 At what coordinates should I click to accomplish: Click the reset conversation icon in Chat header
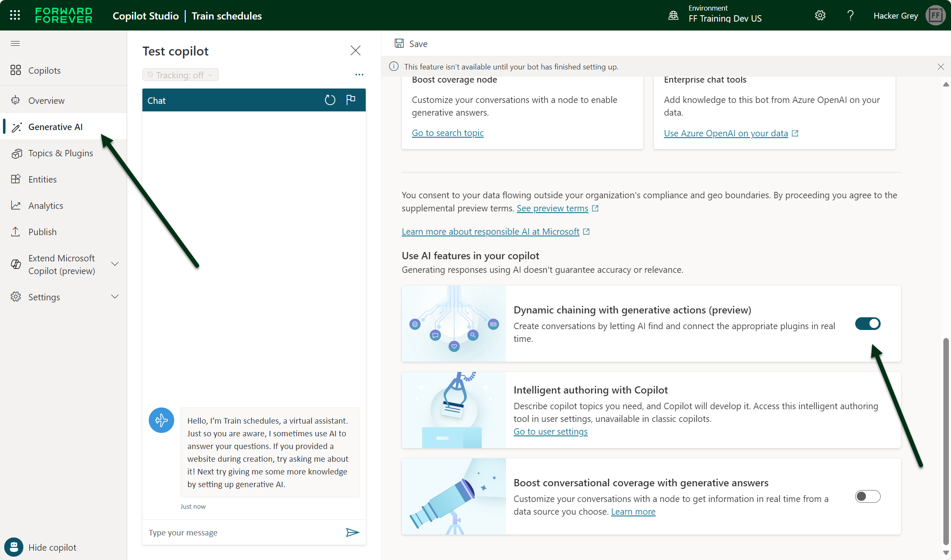click(x=330, y=100)
